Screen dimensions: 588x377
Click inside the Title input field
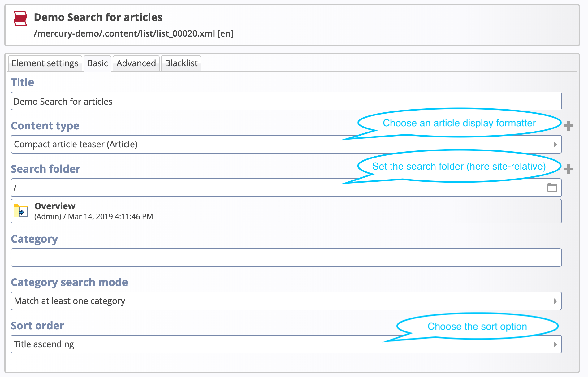point(155,101)
